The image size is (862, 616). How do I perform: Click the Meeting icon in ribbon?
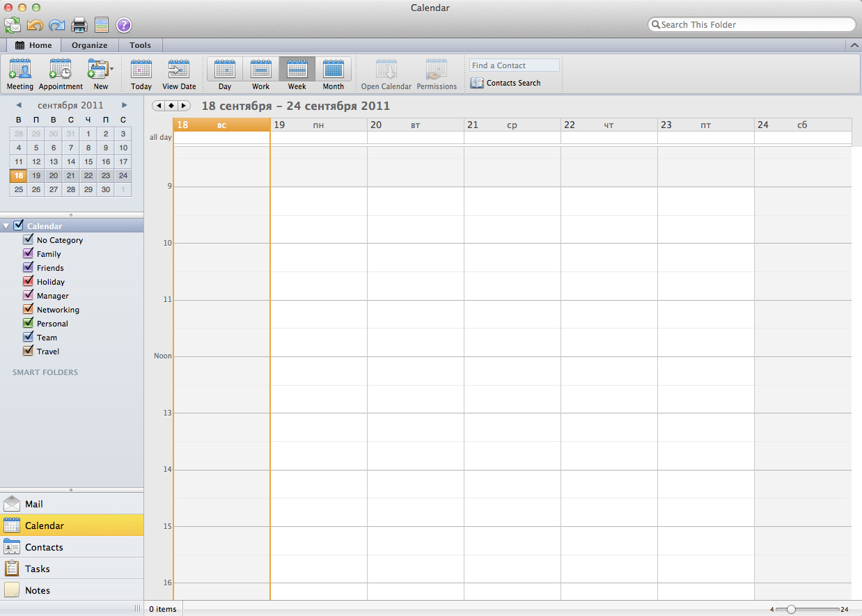[20, 70]
